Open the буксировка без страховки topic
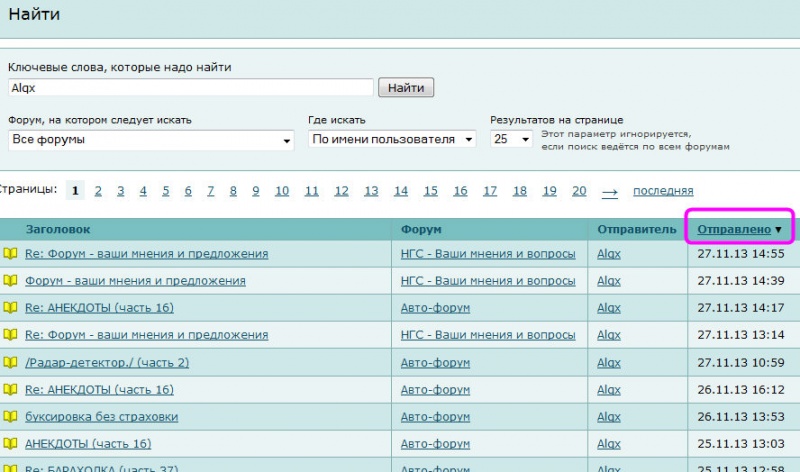 pyautogui.click(x=102, y=416)
